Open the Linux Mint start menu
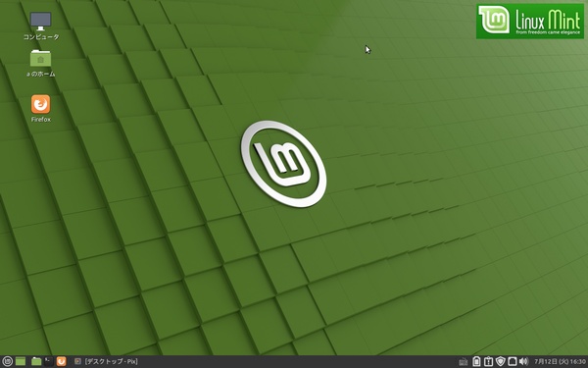 pos(7,361)
